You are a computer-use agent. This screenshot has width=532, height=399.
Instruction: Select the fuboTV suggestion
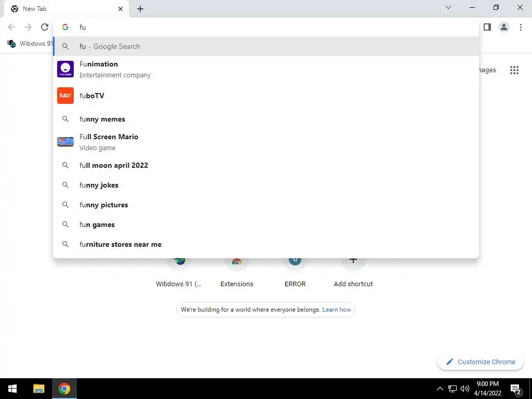tap(266, 96)
